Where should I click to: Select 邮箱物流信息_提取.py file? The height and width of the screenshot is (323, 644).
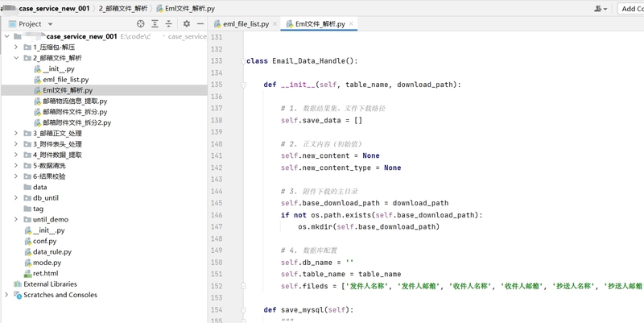[75, 101]
